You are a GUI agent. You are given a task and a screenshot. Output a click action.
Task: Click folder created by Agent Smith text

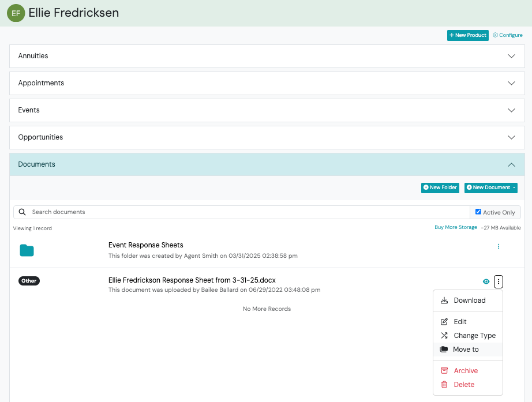point(203,256)
